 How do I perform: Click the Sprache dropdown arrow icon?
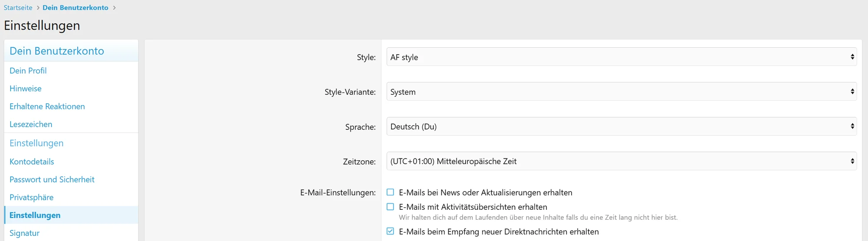852,126
